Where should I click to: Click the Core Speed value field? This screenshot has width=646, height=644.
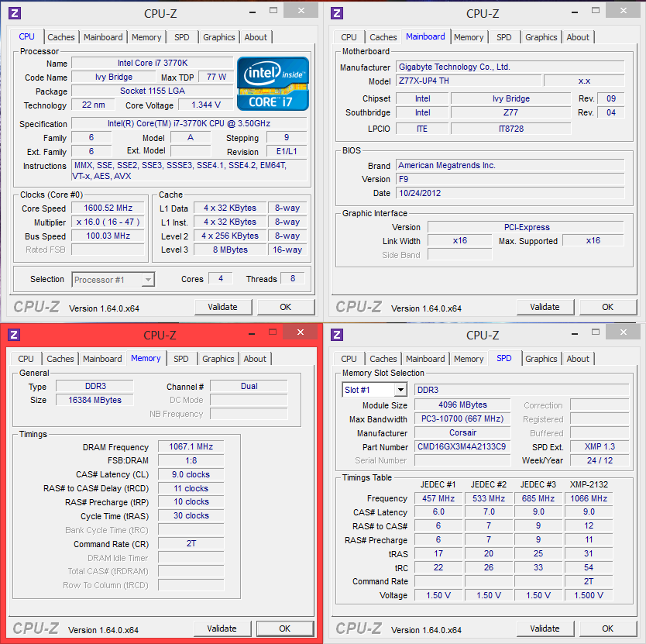pos(108,208)
